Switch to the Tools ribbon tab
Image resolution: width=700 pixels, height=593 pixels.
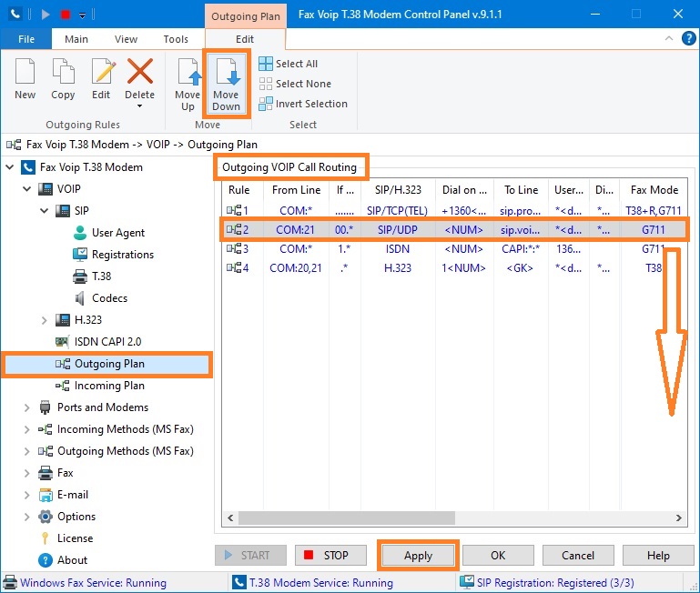tap(176, 39)
